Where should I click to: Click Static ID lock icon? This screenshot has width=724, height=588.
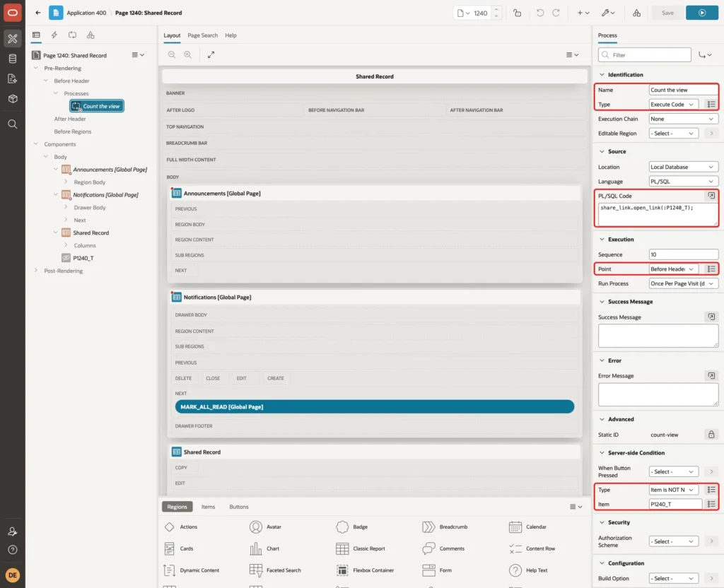pyautogui.click(x=711, y=435)
